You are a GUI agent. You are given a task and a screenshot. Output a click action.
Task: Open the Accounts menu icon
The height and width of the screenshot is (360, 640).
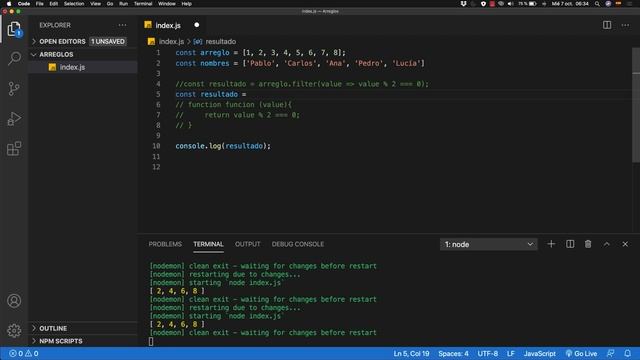[14, 301]
